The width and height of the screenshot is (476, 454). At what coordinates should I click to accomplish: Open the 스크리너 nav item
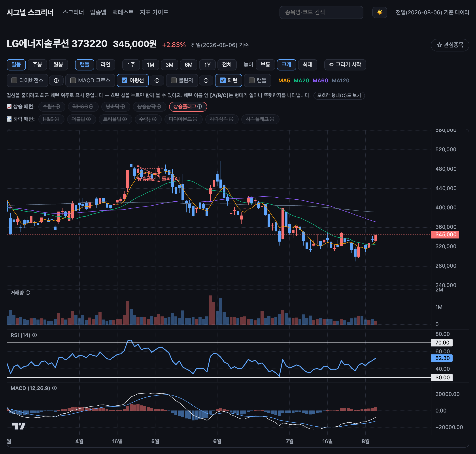(73, 12)
